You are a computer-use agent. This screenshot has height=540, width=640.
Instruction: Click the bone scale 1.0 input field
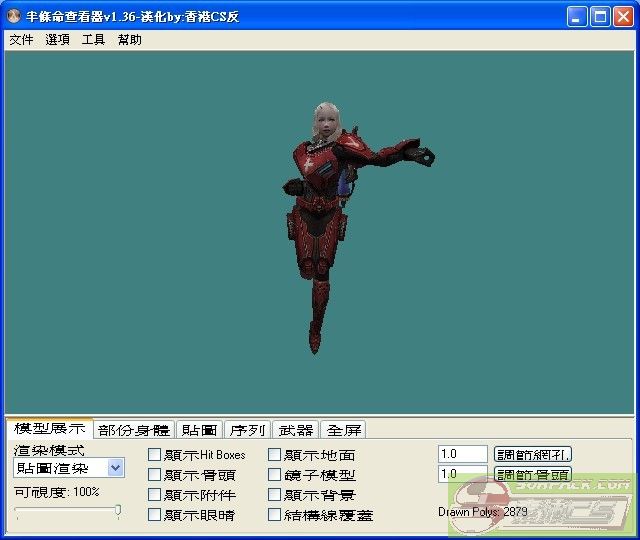coord(463,474)
